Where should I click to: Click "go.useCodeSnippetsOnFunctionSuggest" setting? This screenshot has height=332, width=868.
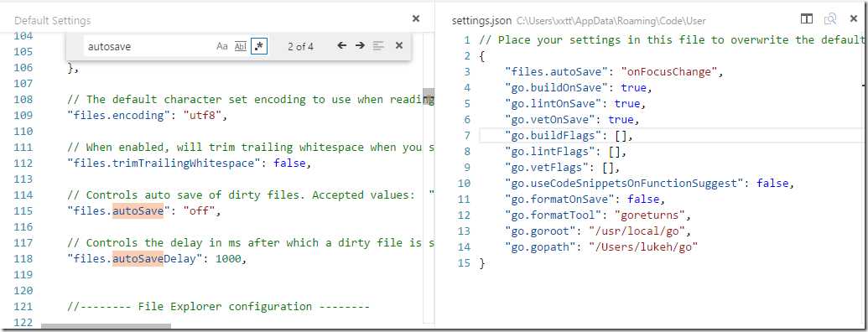[625, 183]
